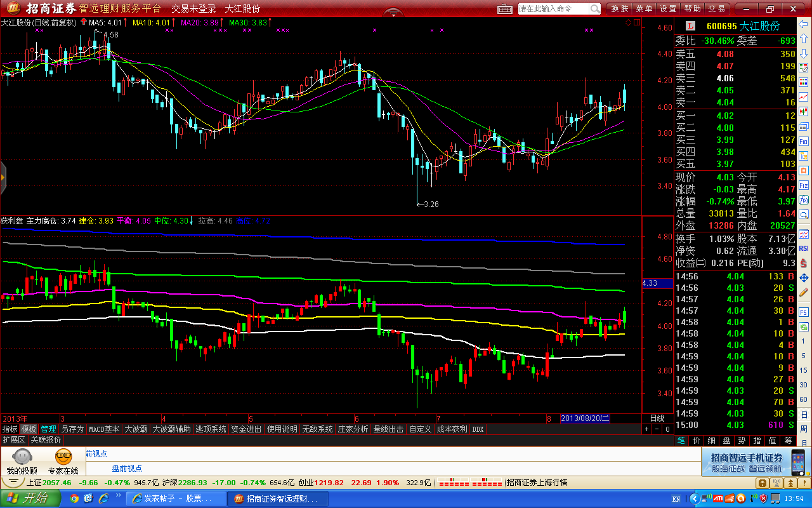
Task: Select the 日 daily period button
Action: pyautogui.click(x=803, y=415)
